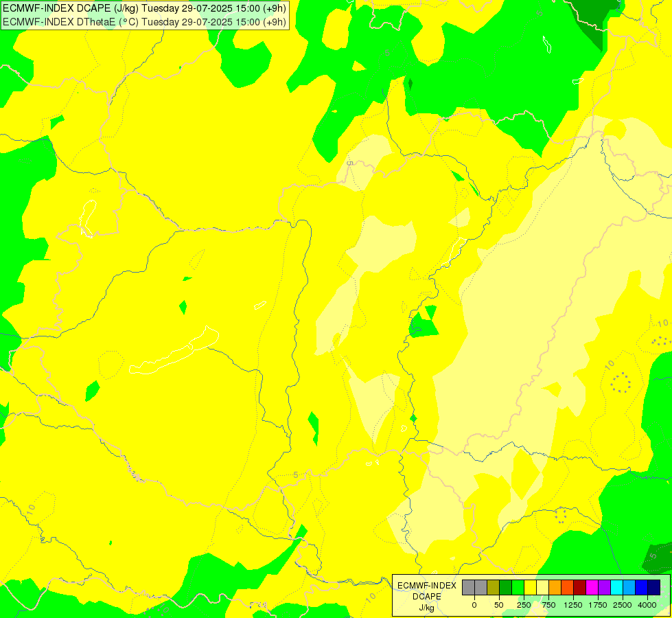Click the dark green legend swatch above 50
Viewport: 672px width, 618px height.
(x=506, y=587)
